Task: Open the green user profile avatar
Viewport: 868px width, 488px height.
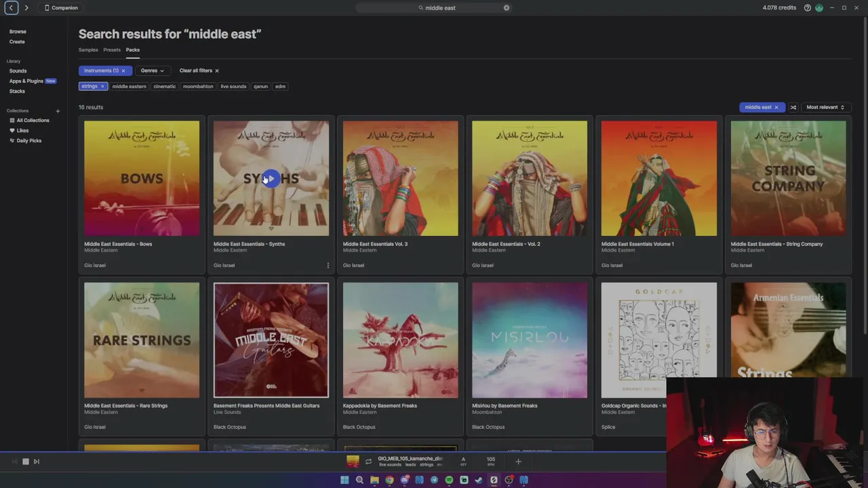Action: click(x=819, y=7)
